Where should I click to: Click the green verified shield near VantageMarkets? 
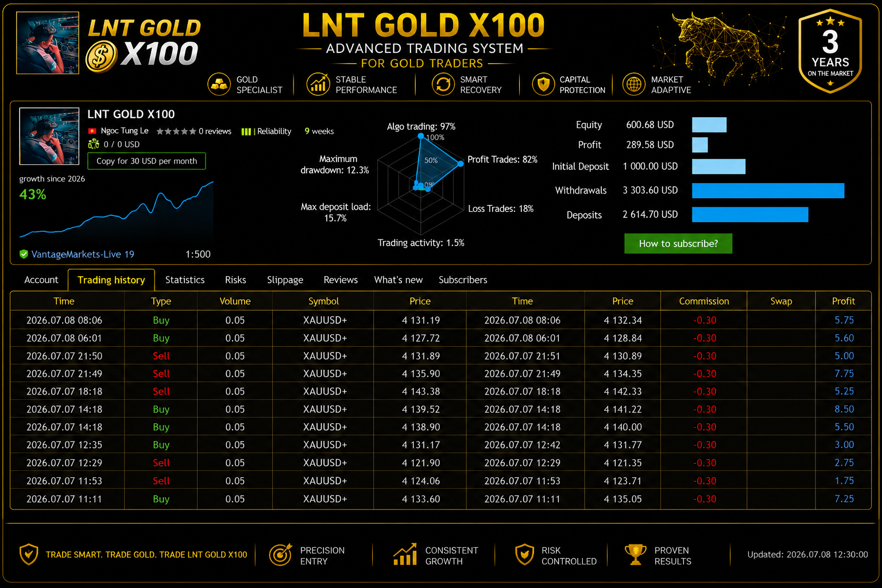pyautogui.click(x=24, y=254)
